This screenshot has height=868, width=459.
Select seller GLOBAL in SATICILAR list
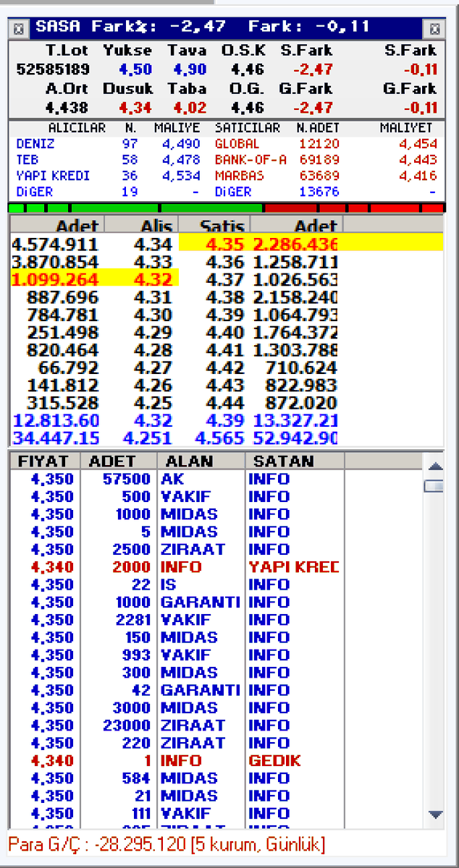tap(237, 144)
